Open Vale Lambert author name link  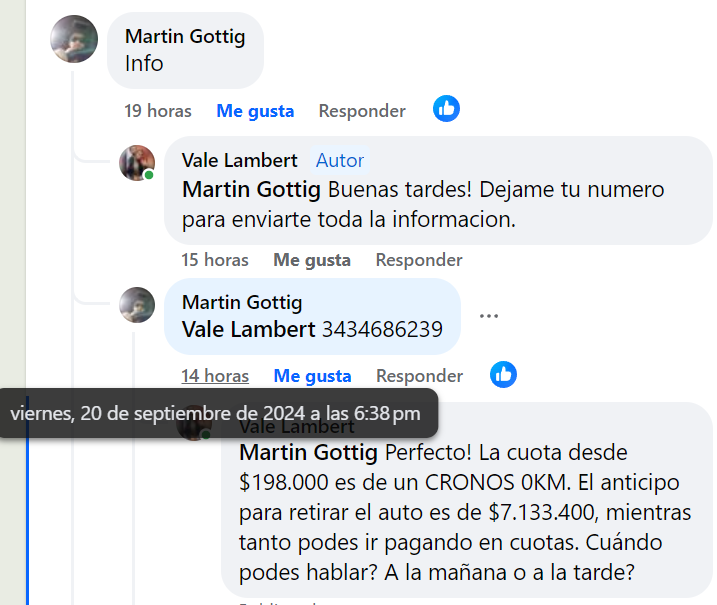(240, 160)
